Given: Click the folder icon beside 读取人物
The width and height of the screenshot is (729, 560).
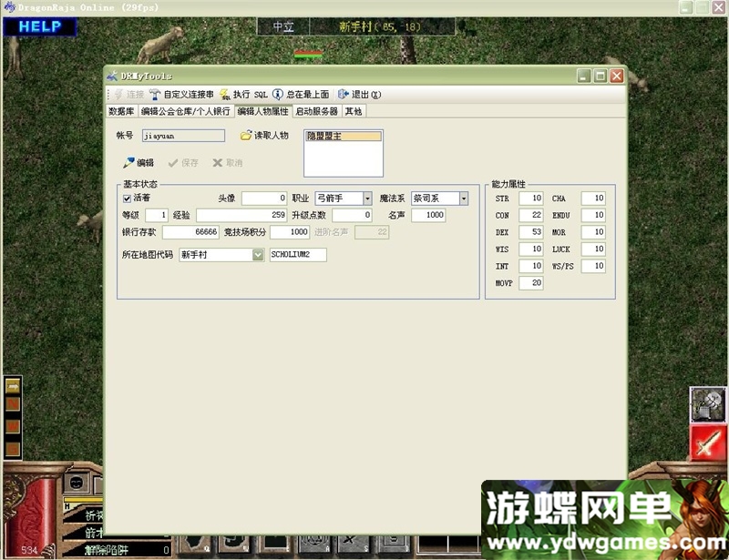Looking at the screenshot, I should pos(246,134).
